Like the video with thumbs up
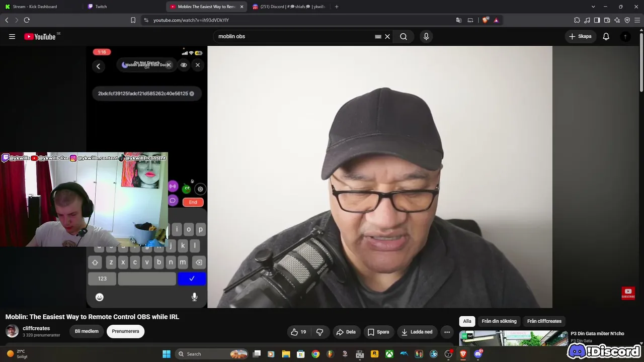Image resolution: width=644 pixels, height=362 pixels. pyautogui.click(x=298, y=332)
